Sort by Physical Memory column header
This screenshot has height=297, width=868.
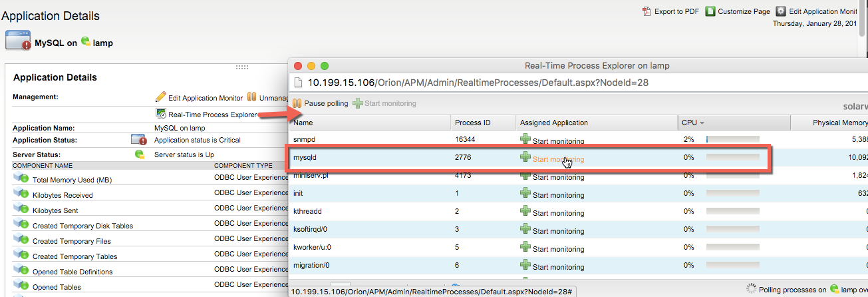(x=829, y=123)
